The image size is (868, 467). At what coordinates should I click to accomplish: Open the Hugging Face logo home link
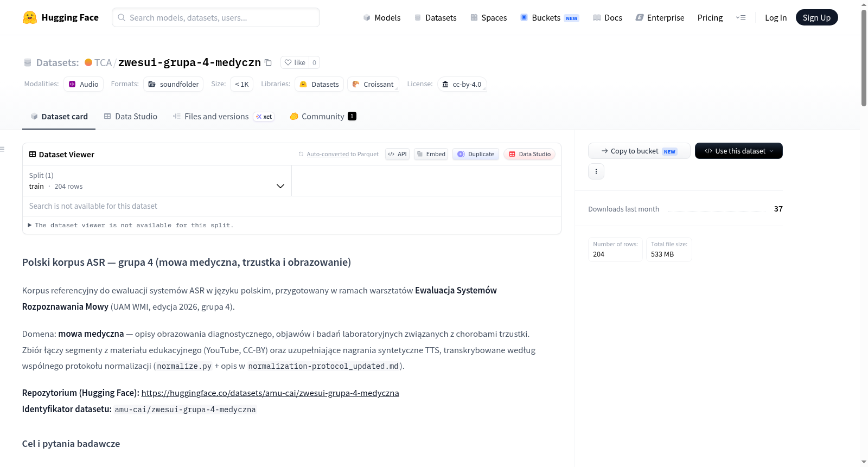click(60, 17)
